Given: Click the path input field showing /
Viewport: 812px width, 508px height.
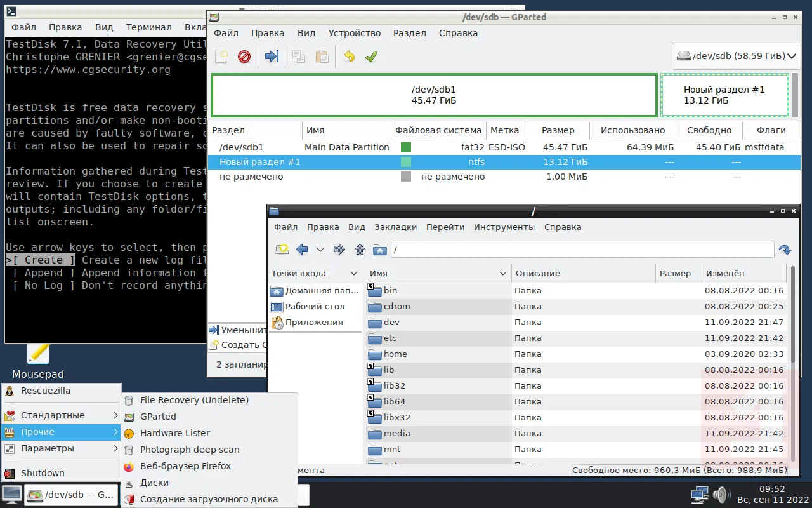Looking at the screenshot, I should click(x=582, y=250).
